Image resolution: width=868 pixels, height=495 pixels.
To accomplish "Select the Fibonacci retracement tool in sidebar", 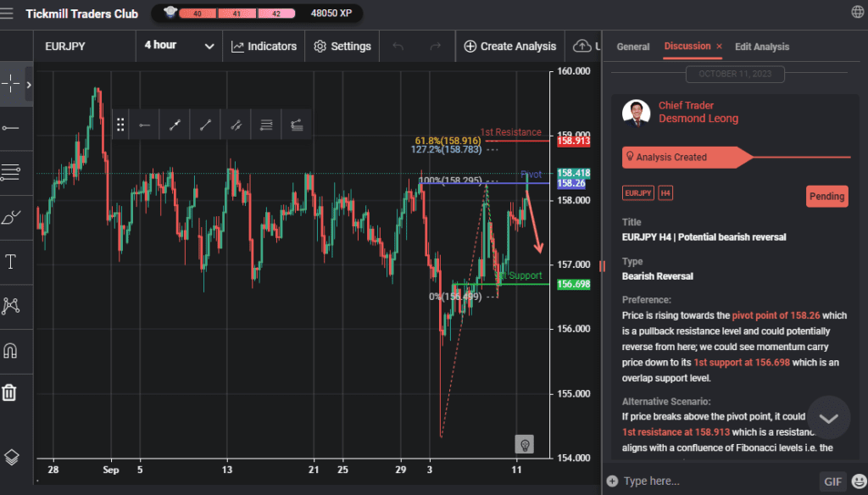I will [x=10, y=172].
